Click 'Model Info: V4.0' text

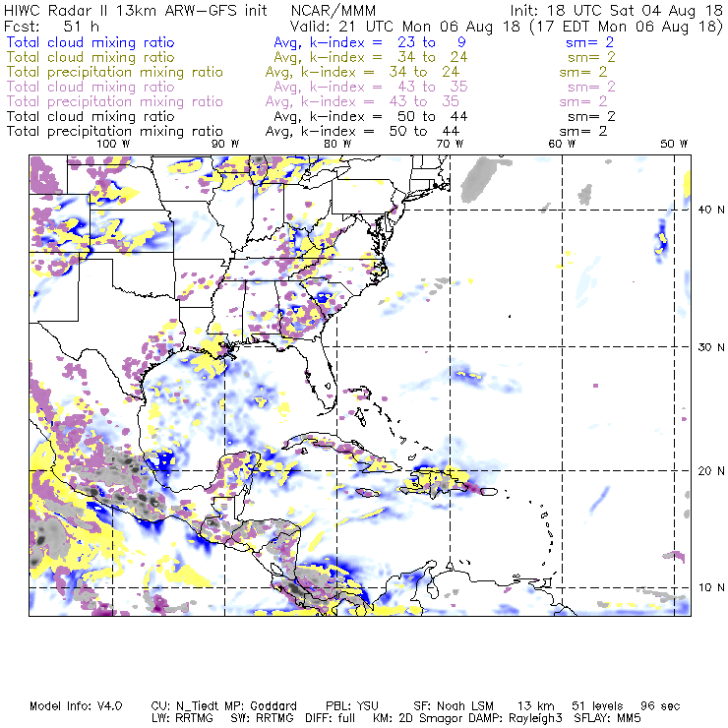(76, 706)
